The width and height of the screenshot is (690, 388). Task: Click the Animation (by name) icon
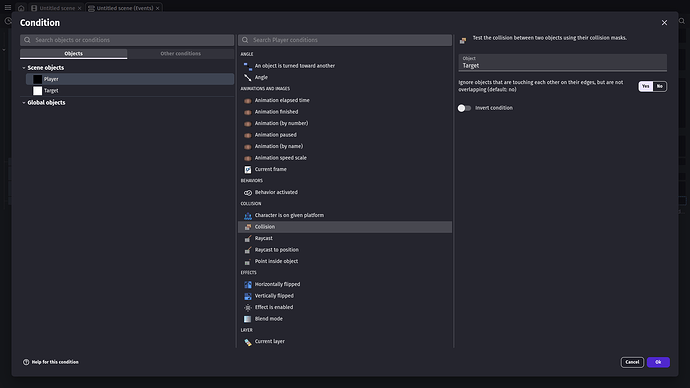248,146
